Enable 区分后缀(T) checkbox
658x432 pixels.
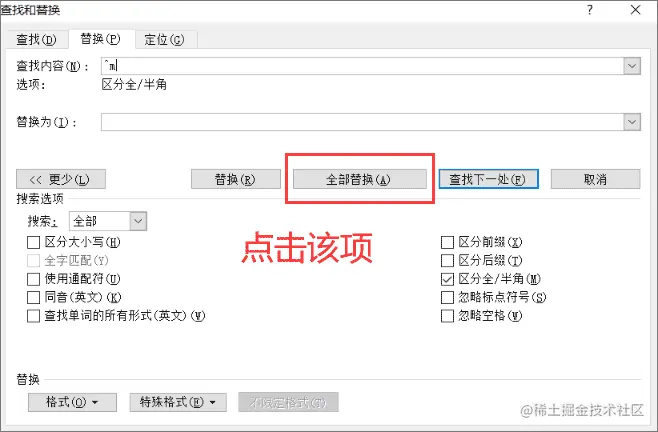447,260
